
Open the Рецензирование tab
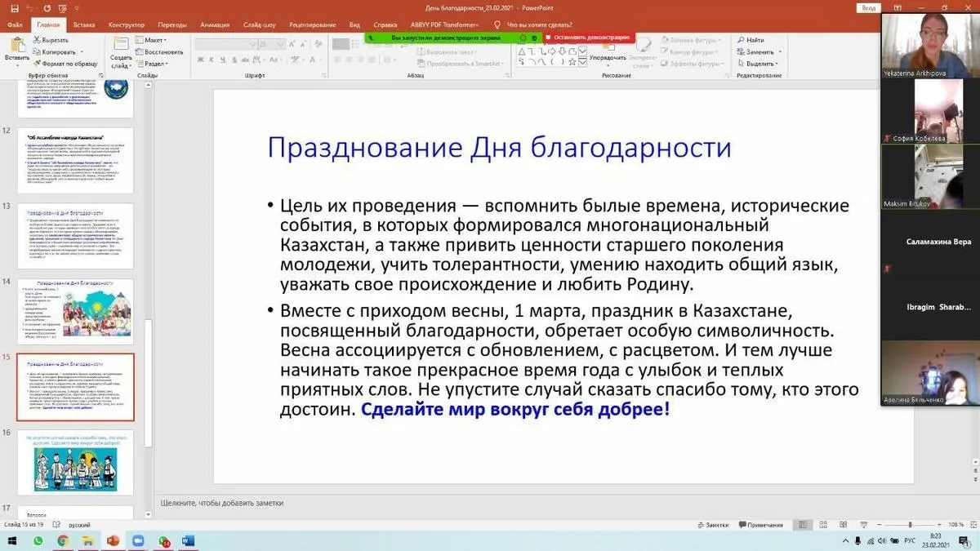(x=313, y=24)
